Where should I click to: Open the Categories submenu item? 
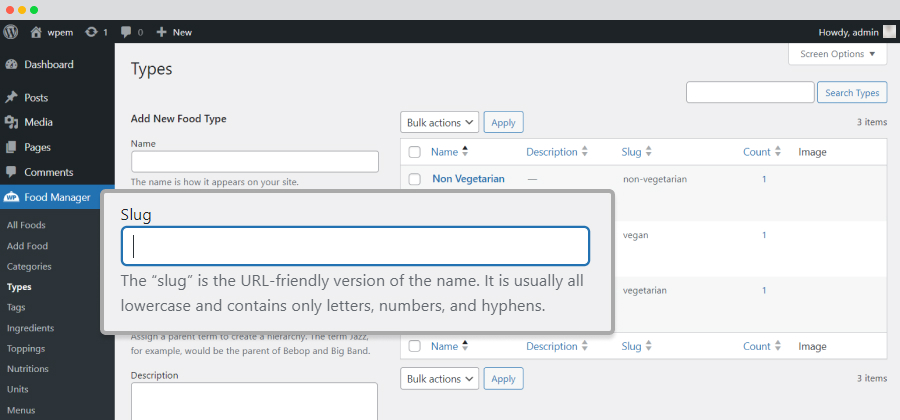click(29, 266)
